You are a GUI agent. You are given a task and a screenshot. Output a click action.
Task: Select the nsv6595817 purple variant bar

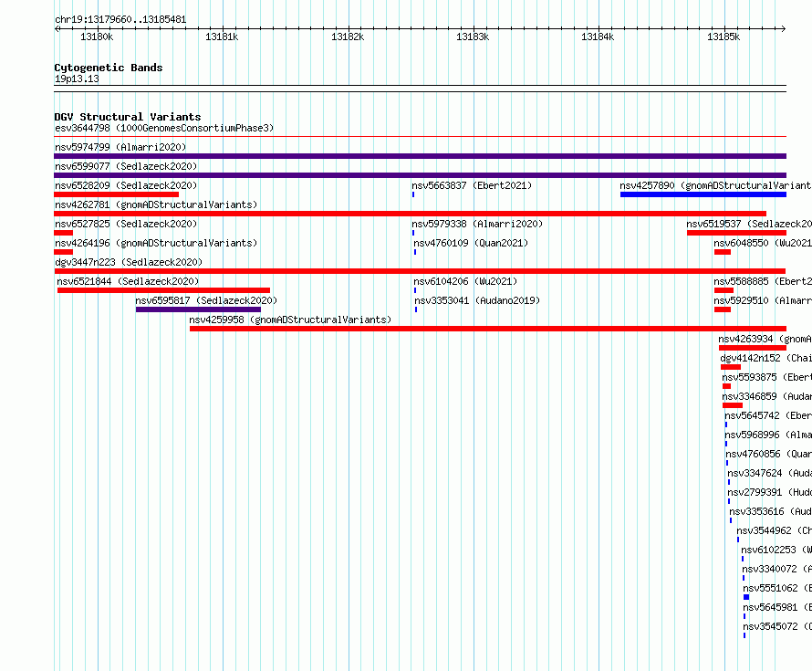pos(198,309)
